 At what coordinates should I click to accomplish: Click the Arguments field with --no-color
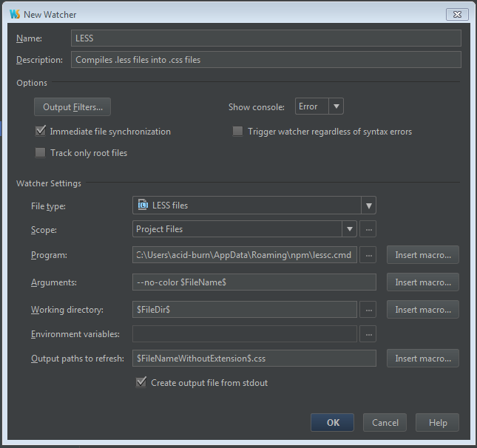pos(254,282)
